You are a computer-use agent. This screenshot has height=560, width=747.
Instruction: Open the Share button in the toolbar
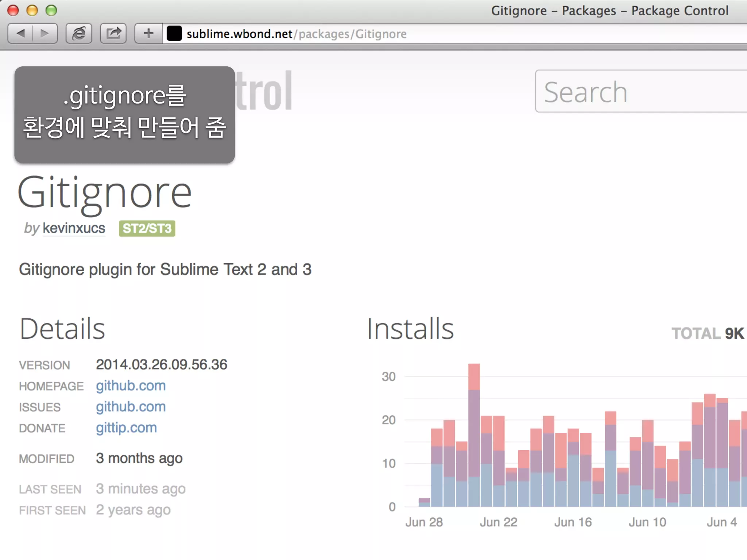113,34
